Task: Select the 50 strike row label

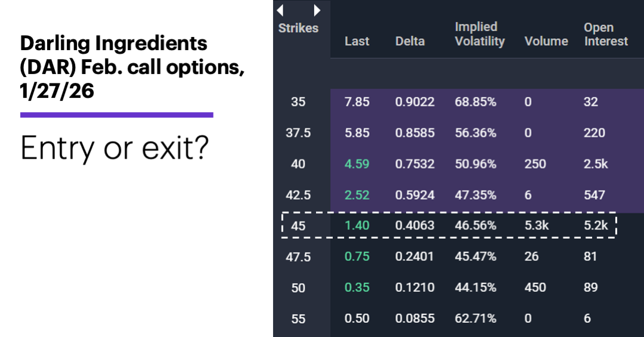Action: click(298, 287)
